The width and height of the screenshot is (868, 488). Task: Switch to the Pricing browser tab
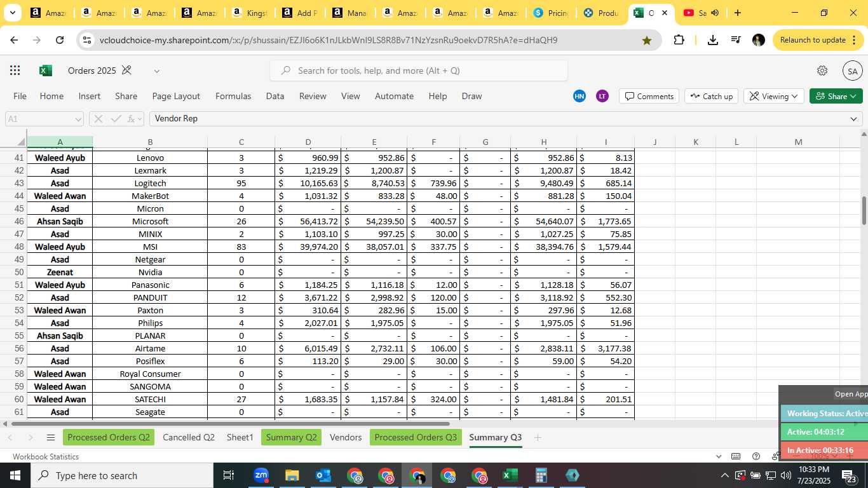(552, 13)
